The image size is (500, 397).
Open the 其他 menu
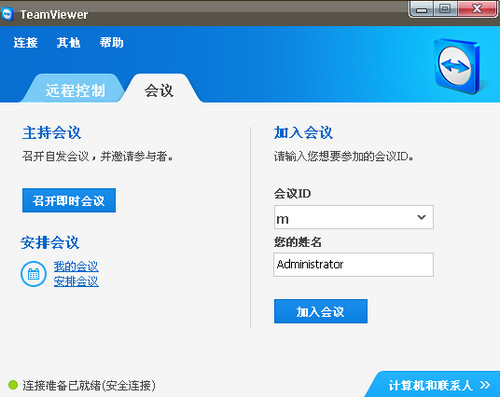click(x=68, y=43)
